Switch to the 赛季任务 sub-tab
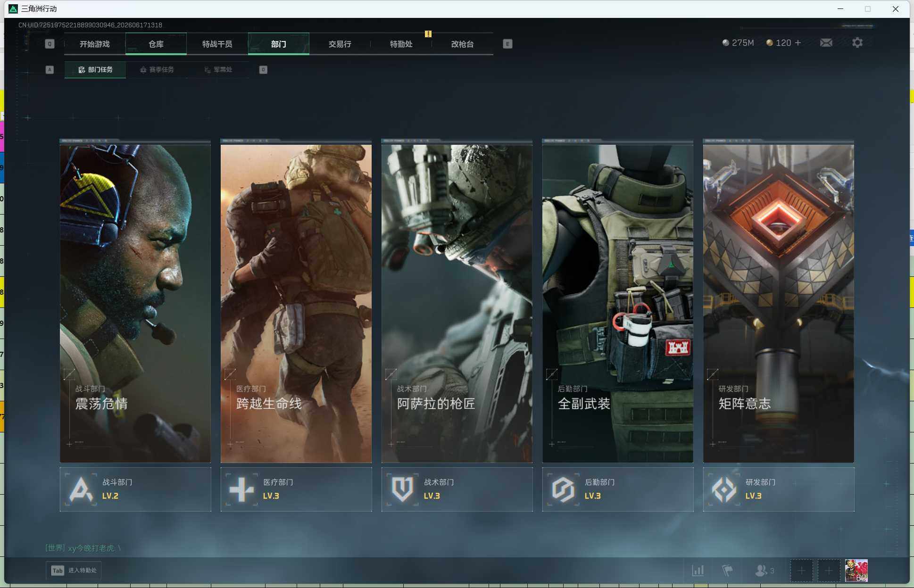Viewport: 914px width, 588px height. point(157,70)
